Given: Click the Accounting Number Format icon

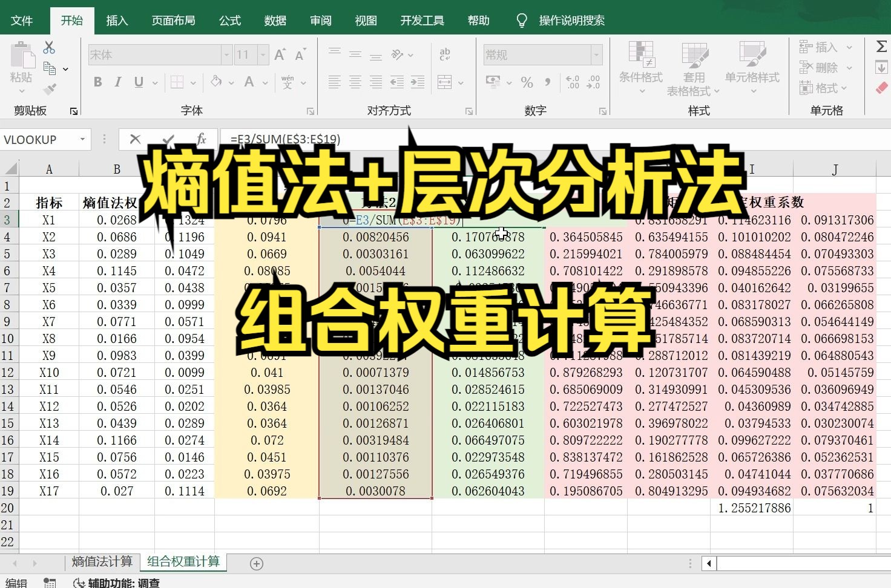Looking at the screenshot, I should pyautogui.click(x=493, y=82).
